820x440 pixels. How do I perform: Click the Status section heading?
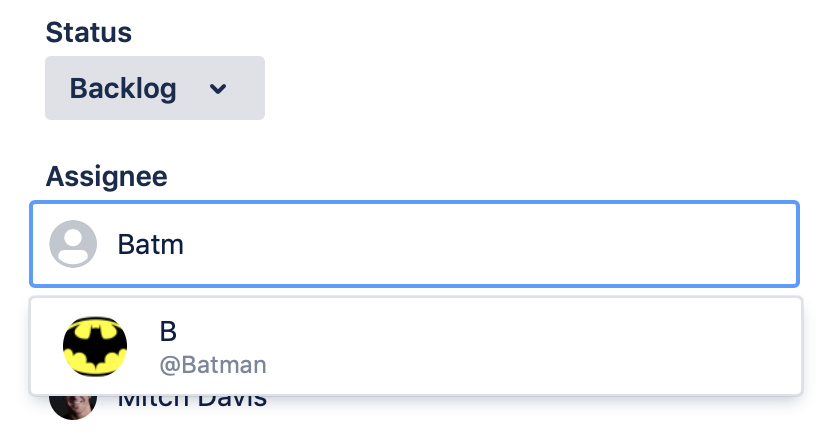click(x=88, y=32)
